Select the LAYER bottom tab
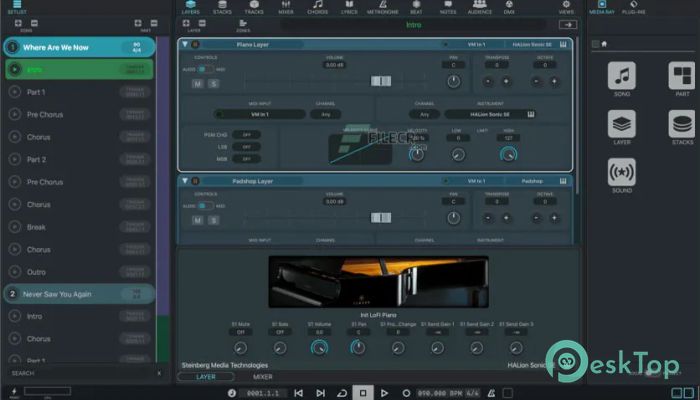This screenshot has width=700, height=400. (x=206, y=377)
